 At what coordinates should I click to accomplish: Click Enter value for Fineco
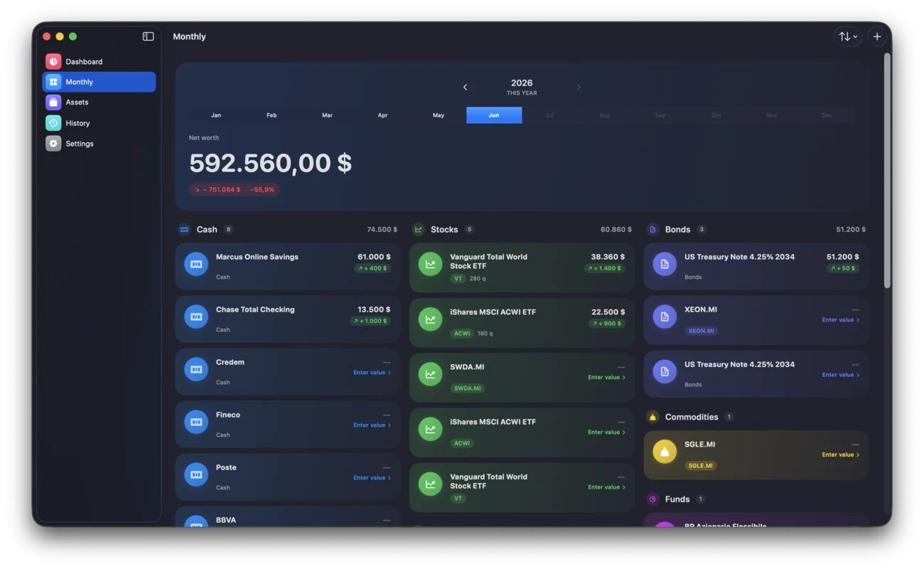372,425
